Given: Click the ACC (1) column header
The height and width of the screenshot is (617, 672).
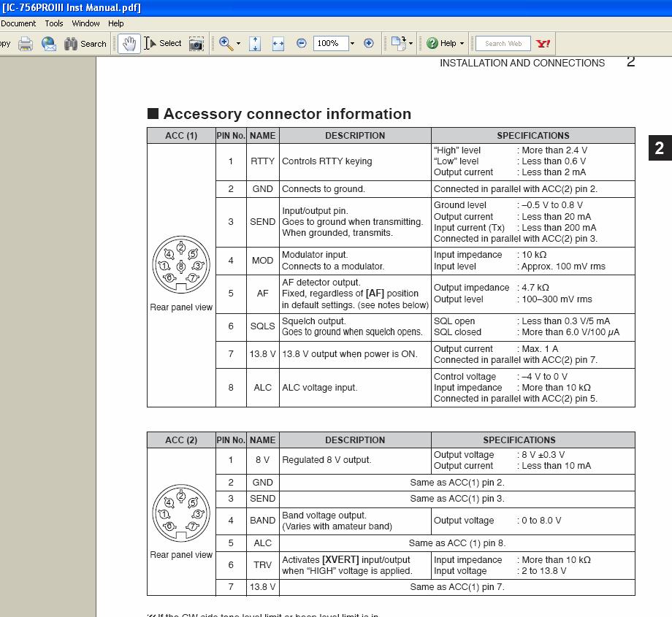Looking at the screenshot, I should 181,136.
